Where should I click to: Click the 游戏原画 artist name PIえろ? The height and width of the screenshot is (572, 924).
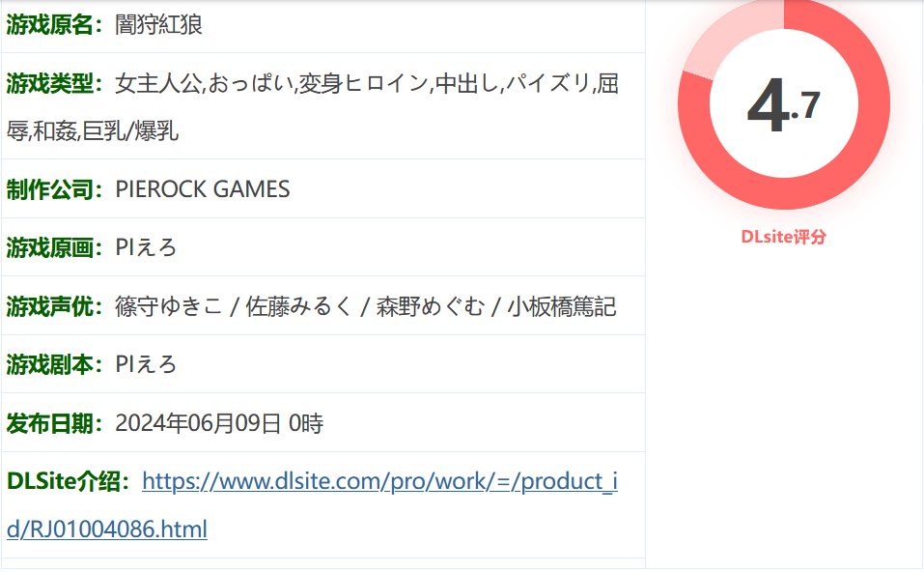146,247
